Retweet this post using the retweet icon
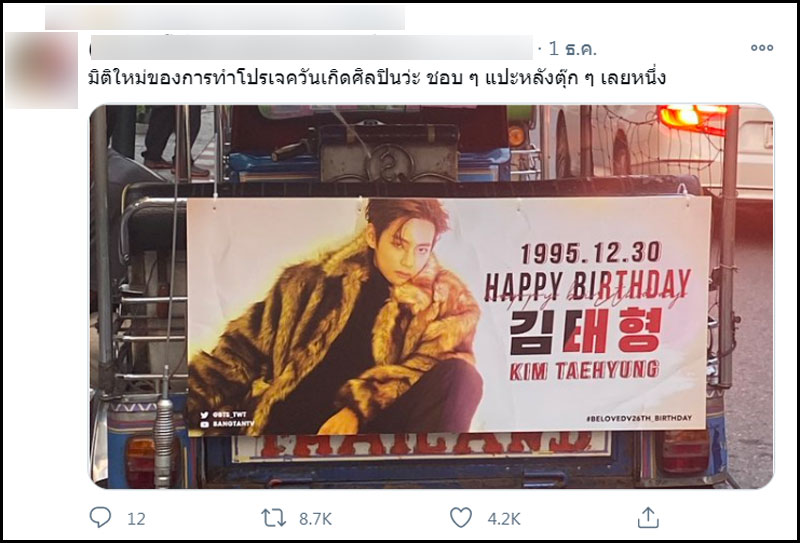 (x=274, y=518)
